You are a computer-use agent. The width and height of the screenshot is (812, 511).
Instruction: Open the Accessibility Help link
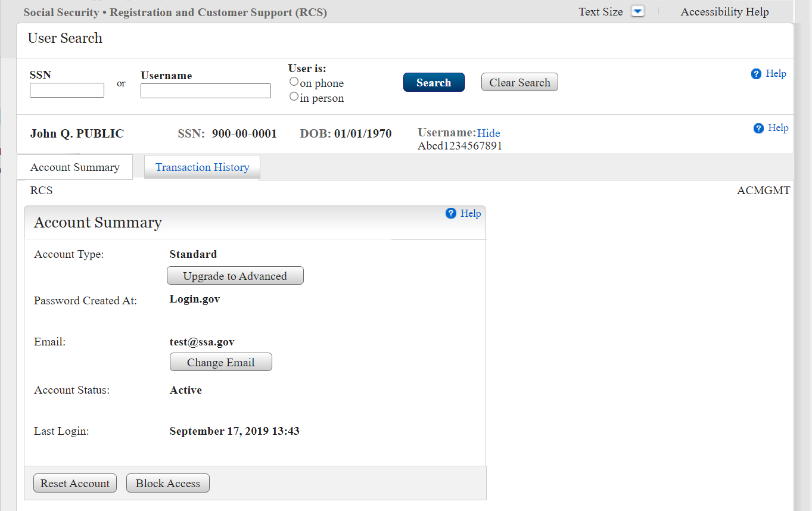[724, 12]
